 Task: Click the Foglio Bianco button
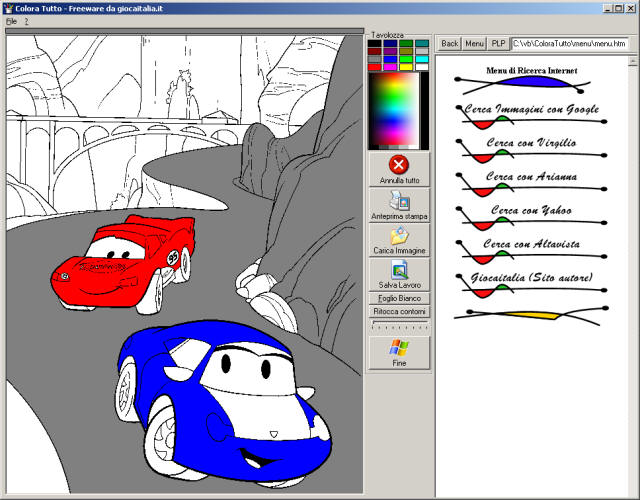click(x=399, y=298)
